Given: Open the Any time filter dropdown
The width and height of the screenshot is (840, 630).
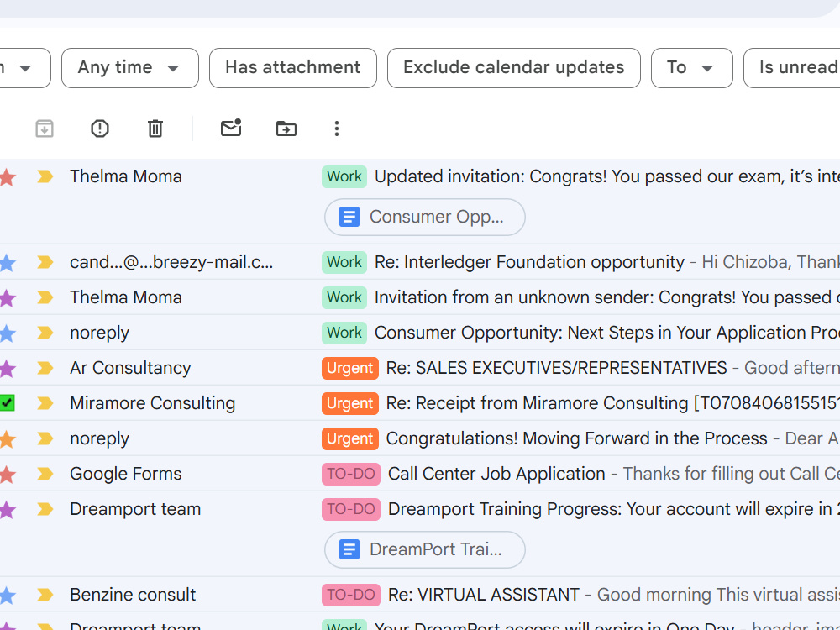Looking at the screenshot, I should pyautogui.click(x=130, y=68).
